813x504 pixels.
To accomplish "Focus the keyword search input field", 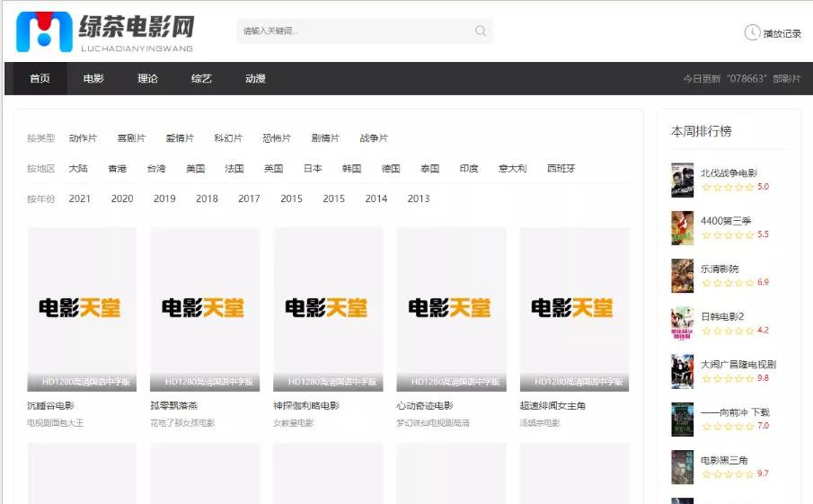I will (365, 31).
